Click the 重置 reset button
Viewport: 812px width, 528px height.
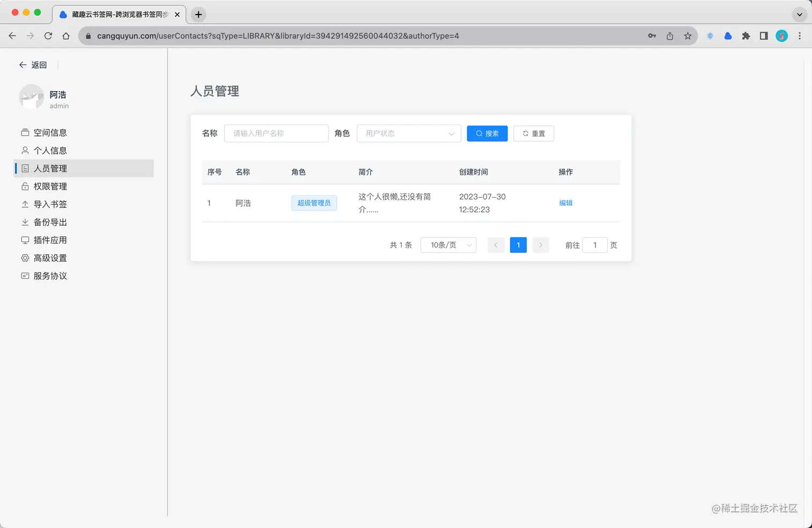pos(533,133)
